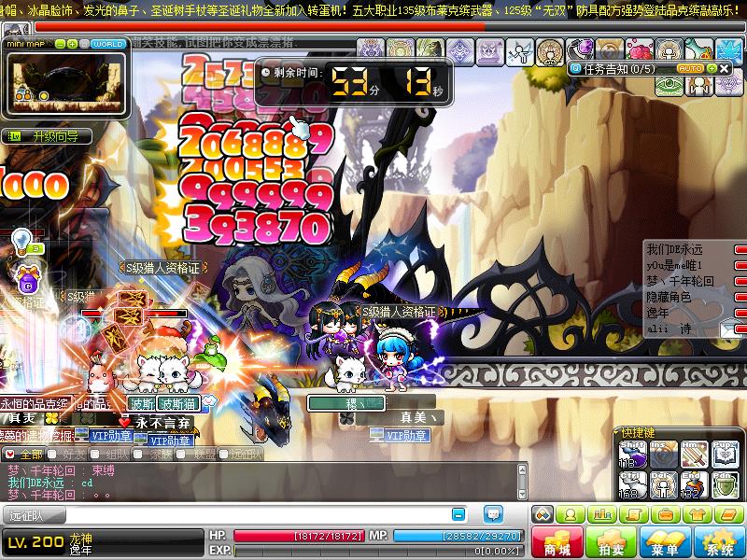747x560 pixels.
Task: Open the orange skill book button
Action: click(728, 515)
